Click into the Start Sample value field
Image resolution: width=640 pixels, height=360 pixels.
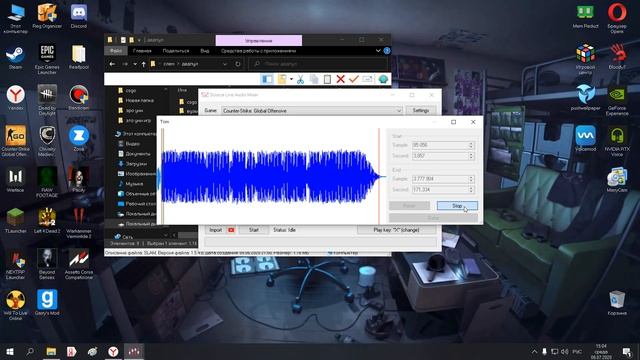tap(439, 145)
